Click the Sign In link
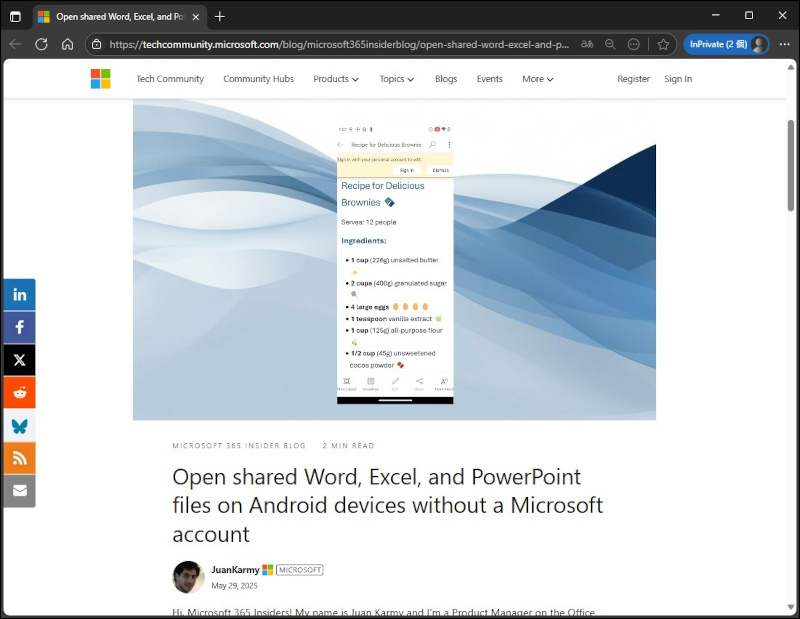Image resolution: width=800 pixels, height=619 pixels. coord(678,79)
